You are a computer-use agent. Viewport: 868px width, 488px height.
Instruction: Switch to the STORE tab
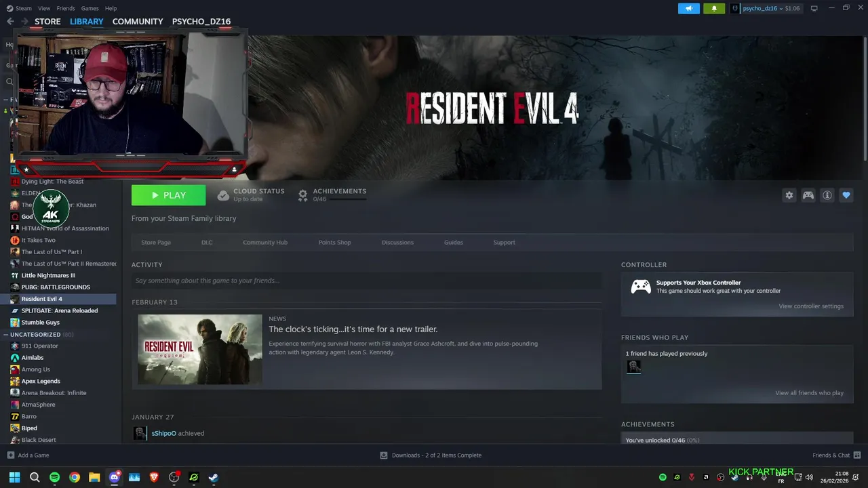[47, 21]
